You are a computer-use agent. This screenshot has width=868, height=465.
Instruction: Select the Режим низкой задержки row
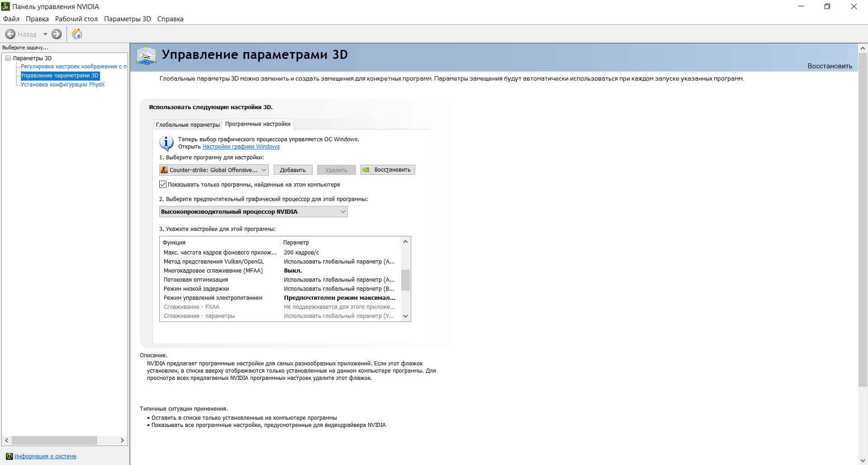click(x=280, y=289)
